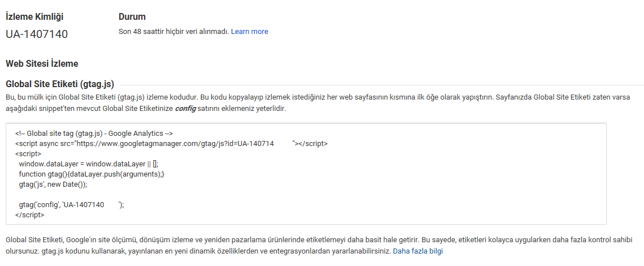
Task: Click the Durum status label
Action: (x=132, y=17)
